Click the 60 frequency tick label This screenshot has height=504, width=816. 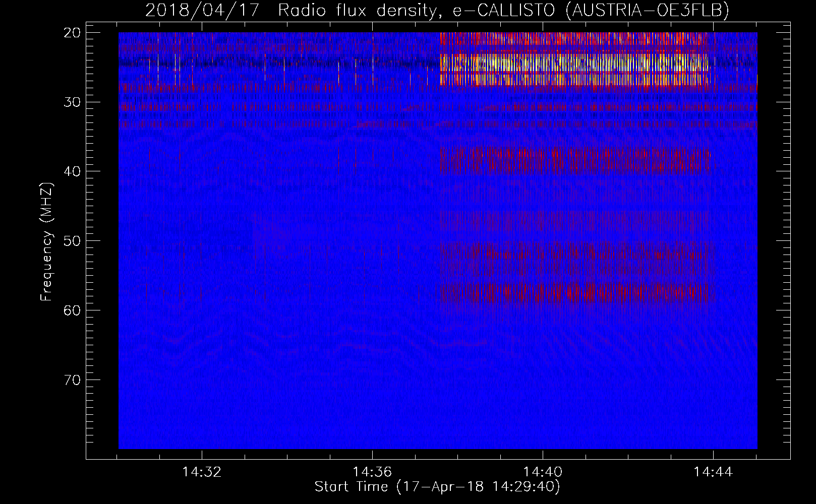click(x=72, y=310)
